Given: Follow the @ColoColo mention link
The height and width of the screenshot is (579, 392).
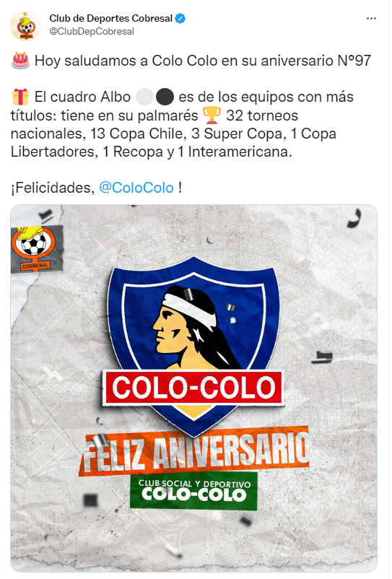Looking at the screenshot, I should [x=136, y=188].
